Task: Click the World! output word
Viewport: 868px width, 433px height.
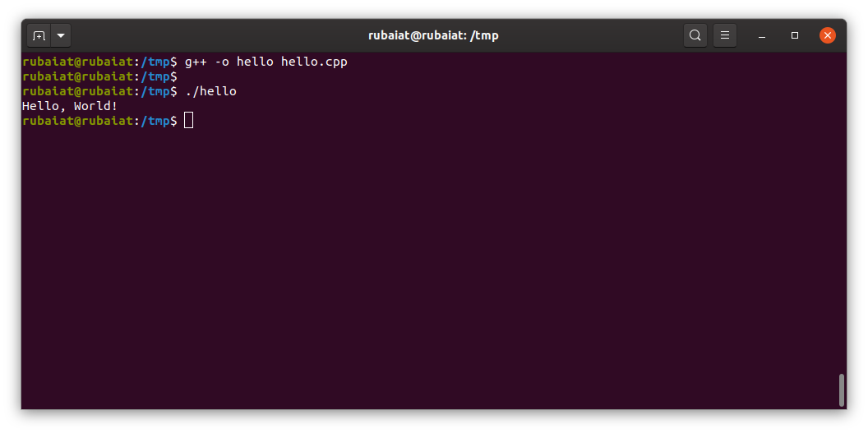Action: pos(95,106)
